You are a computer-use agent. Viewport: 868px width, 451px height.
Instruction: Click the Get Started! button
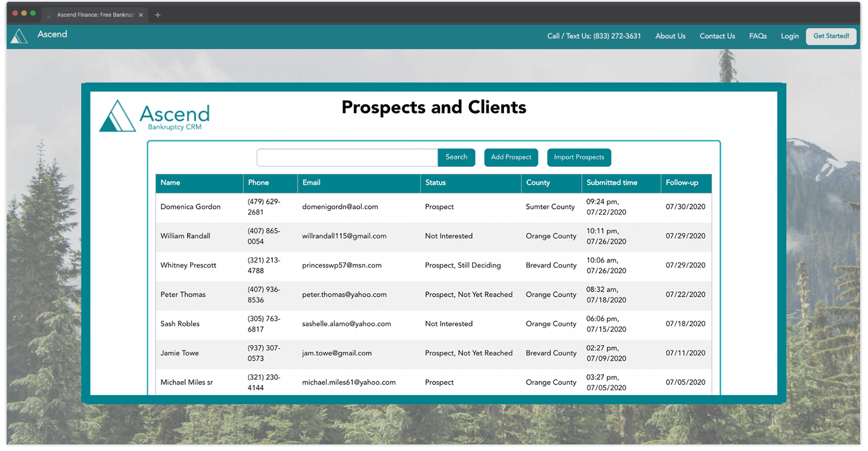831,36
